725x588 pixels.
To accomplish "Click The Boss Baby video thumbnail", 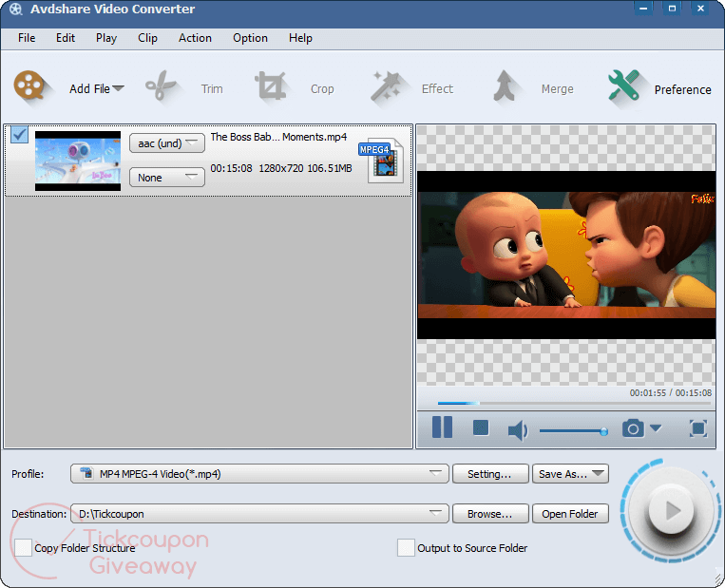I will 78,161.
